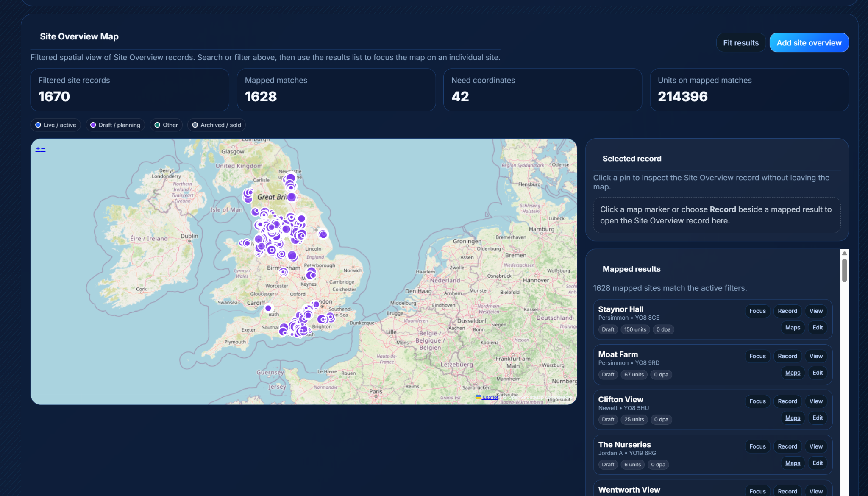View the Moat Farm site
This screenshot has width=868, height=496.
pyautogui.click(x=816, y=356)
